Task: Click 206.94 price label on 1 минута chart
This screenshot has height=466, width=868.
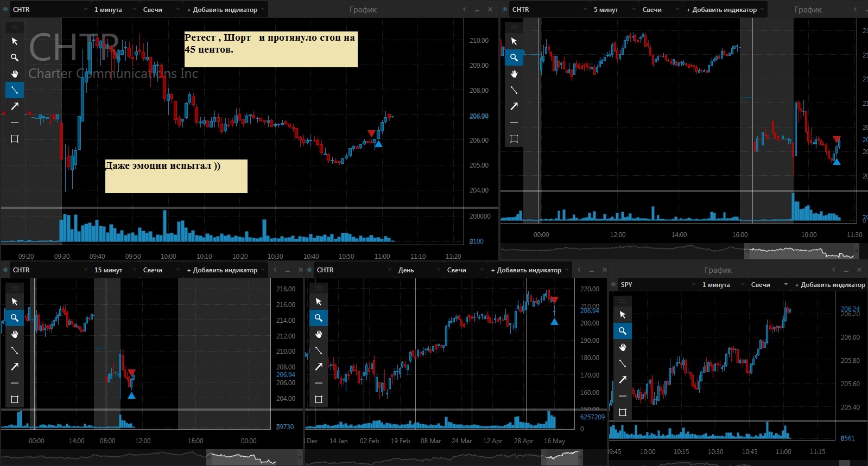Action: 479,116
